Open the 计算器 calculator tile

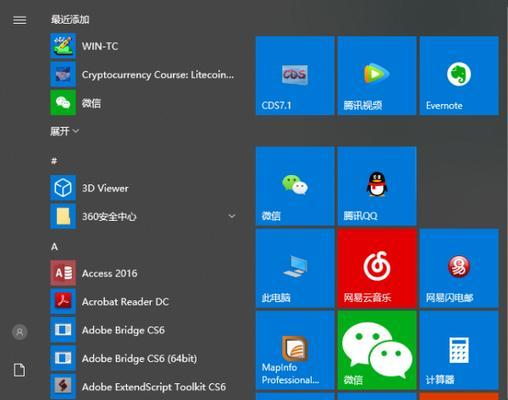click(459, 350)
